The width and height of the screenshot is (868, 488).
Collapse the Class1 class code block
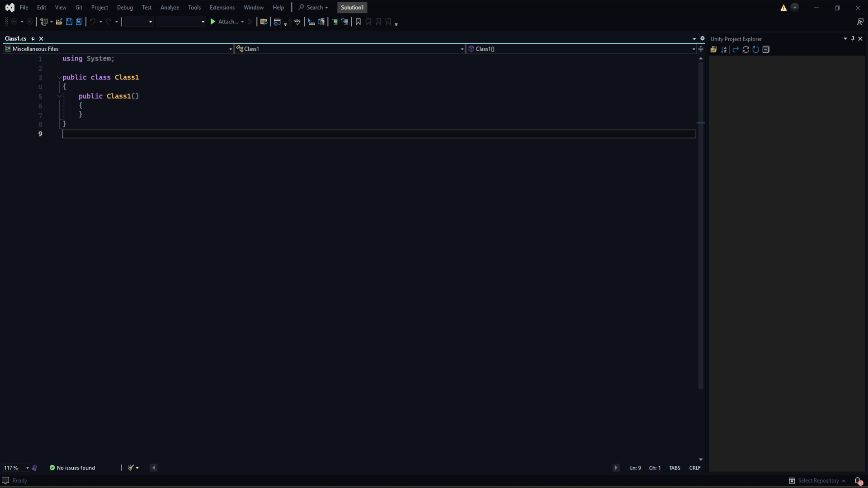click(x=59, y=78)
